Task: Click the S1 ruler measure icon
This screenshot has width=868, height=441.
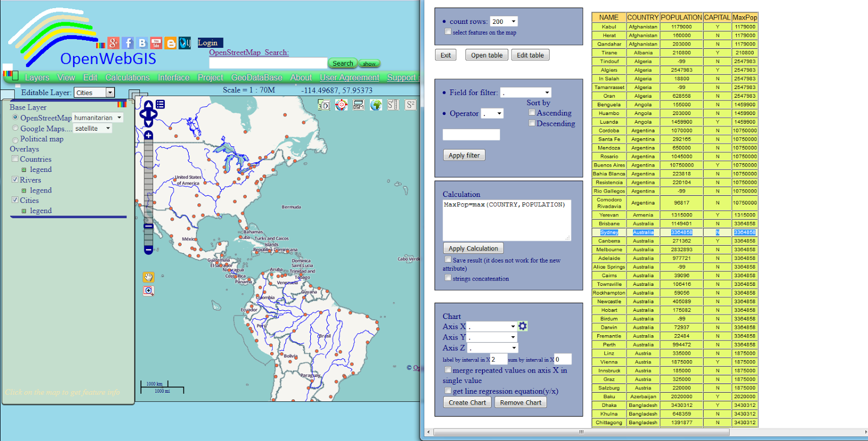Action: 393,105
